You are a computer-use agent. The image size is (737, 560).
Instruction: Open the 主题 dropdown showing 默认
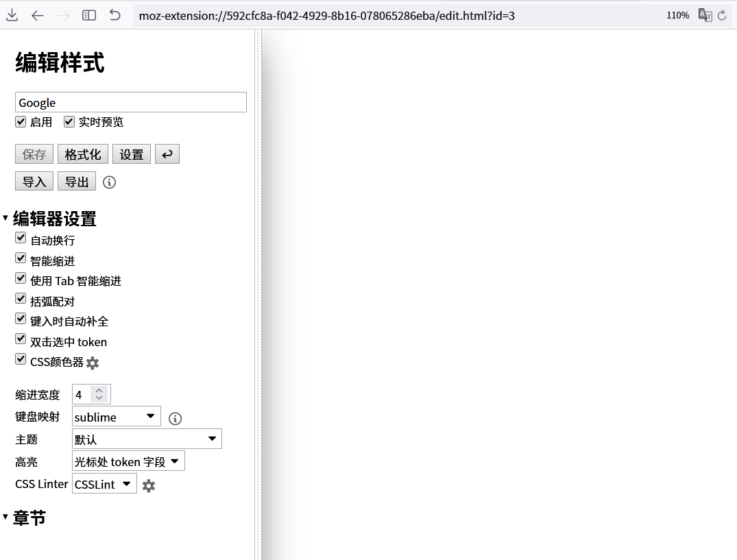click(x=147, y=439)
